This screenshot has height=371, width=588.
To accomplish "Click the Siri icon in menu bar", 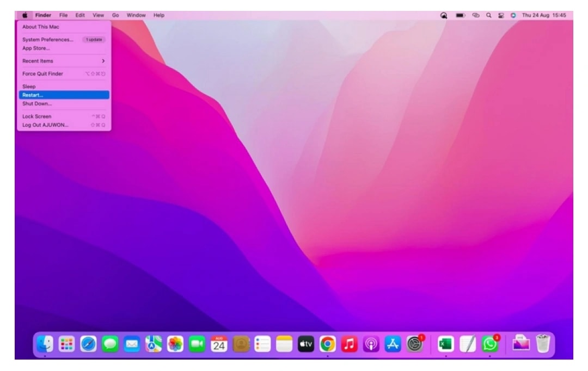I will (513, 15).
